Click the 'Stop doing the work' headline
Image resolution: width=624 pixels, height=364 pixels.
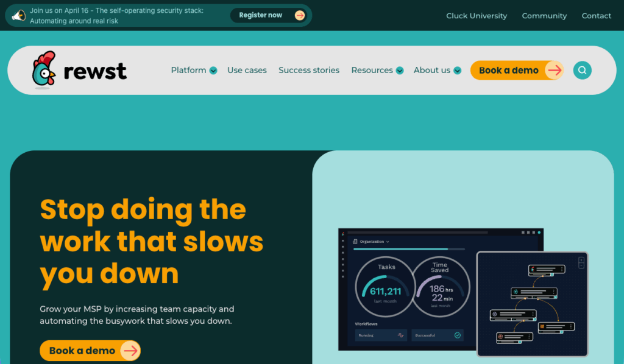click(151, 242)
